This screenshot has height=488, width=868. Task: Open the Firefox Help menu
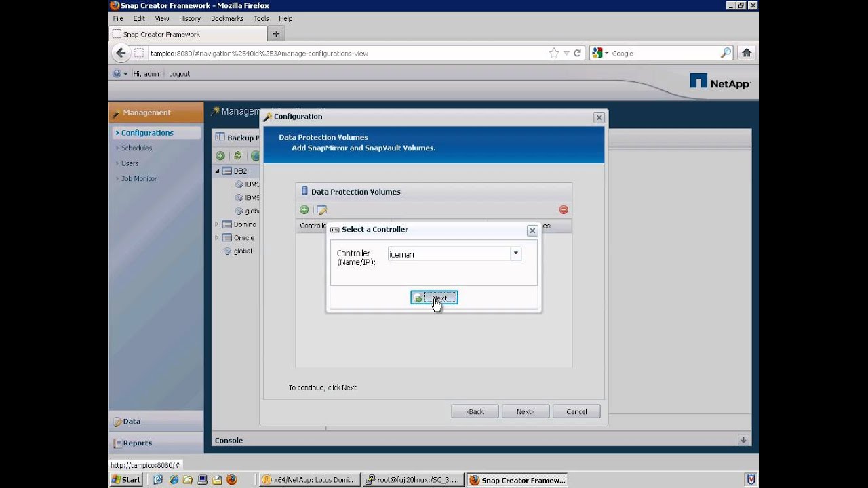(x=285, y=19)
